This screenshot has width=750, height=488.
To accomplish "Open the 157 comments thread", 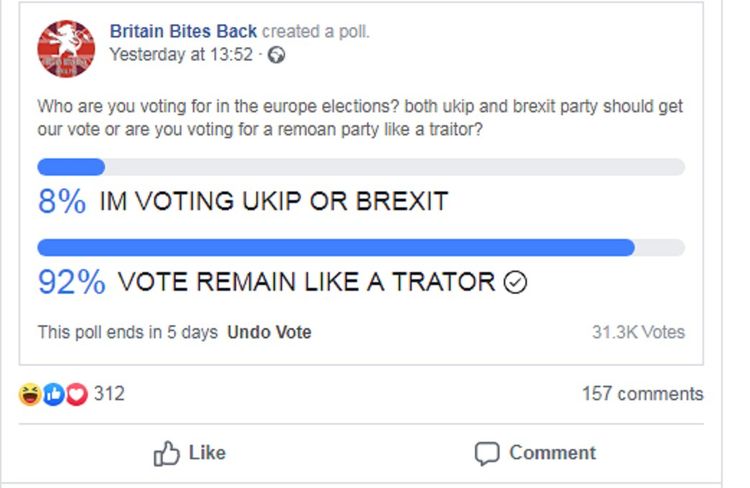I will point(642,394).
